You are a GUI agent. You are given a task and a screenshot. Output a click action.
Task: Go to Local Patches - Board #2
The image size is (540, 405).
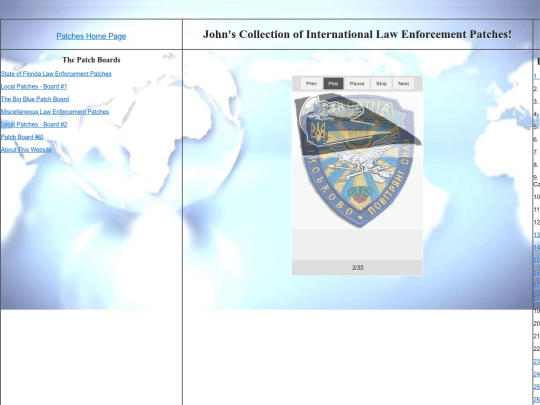coord(34,124)
